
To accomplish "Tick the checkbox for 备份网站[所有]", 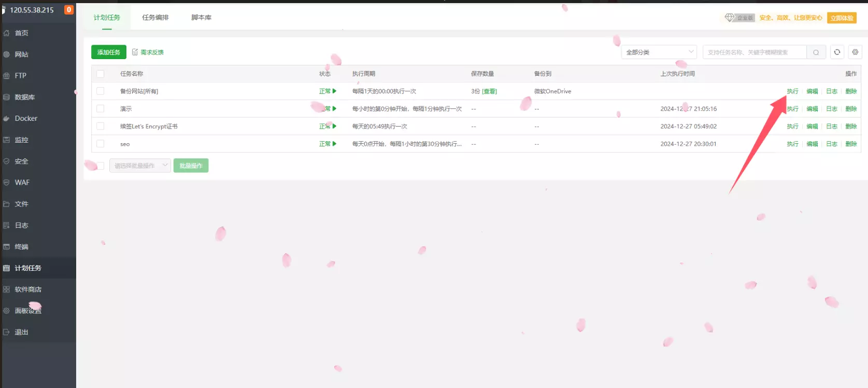I will click(101, 91).
